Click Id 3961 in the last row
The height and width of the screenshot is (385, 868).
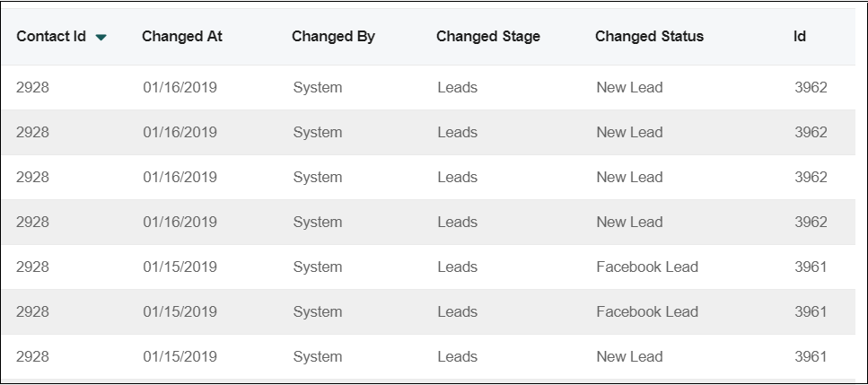click(811, 356)
